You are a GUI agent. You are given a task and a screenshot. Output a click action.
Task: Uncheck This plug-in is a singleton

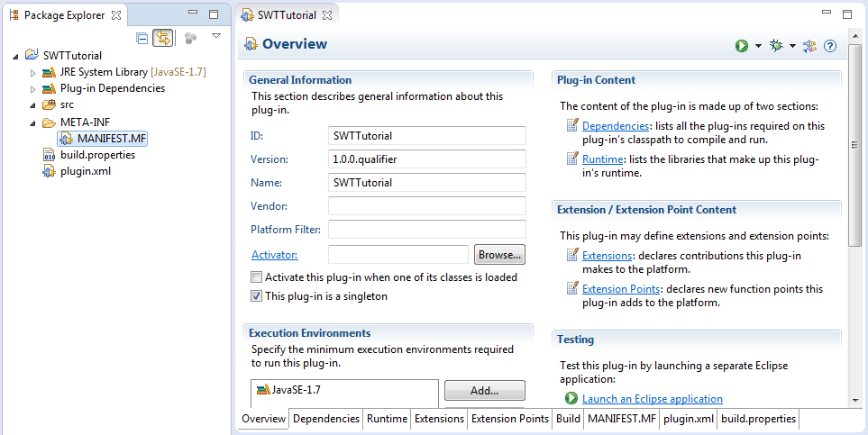pyautogui.click(x=256, y=296)
